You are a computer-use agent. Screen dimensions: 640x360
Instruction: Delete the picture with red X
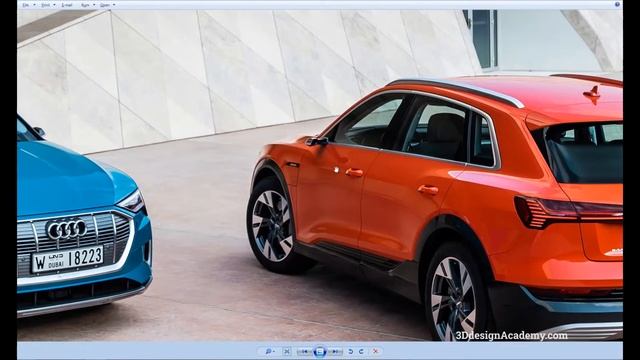click(376, 351)
